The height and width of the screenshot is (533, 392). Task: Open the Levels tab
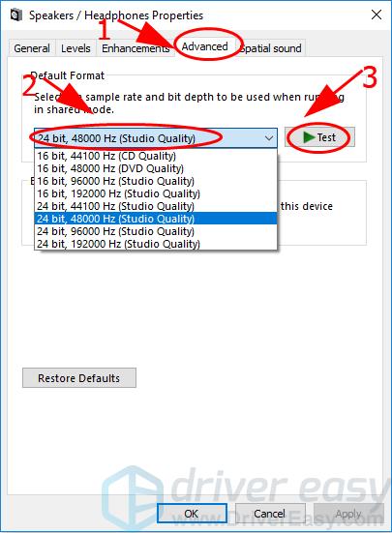point(75,48)
